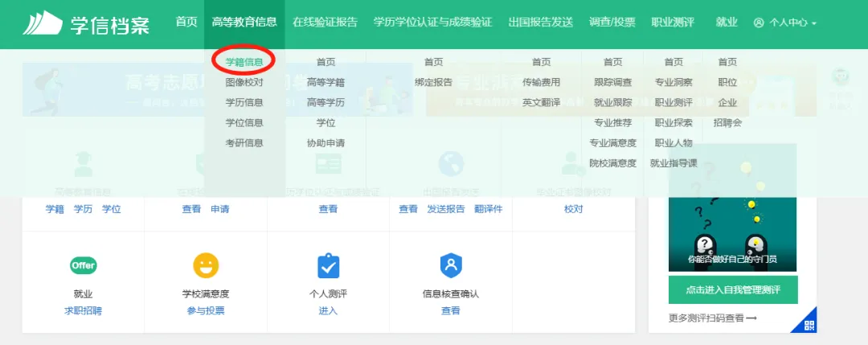868x345 pixels.
Task: Select 专业洞察 in the submenu
Action: click(x=674, y=82)
